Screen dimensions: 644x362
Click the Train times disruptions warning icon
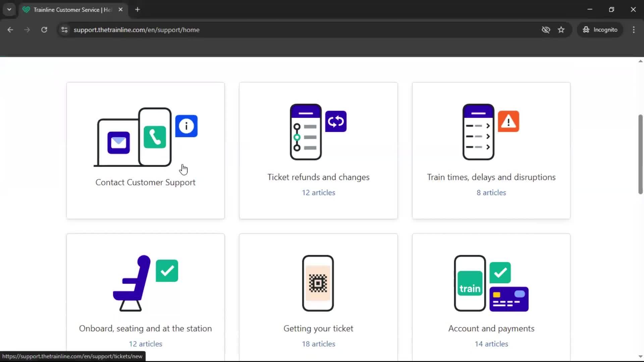tap(508, 121)
